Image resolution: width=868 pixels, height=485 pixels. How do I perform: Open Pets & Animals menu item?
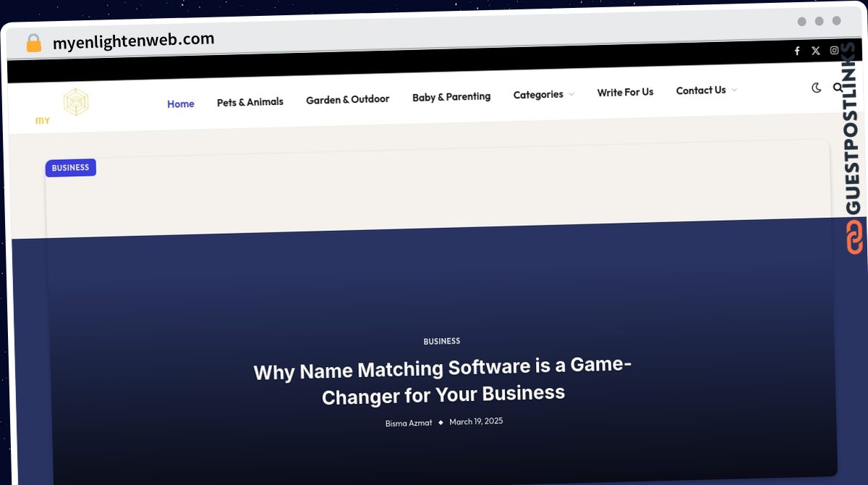pos(250,102)
